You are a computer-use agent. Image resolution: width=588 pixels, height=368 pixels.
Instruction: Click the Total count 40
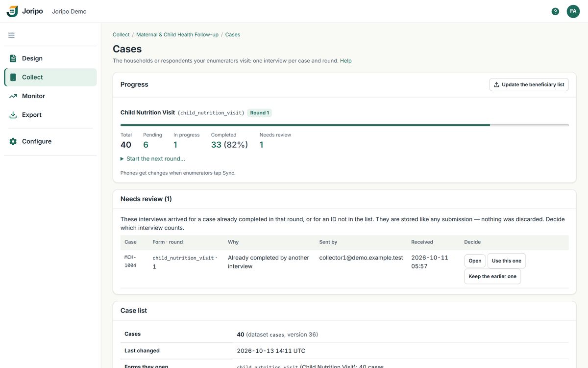[126, 145]
